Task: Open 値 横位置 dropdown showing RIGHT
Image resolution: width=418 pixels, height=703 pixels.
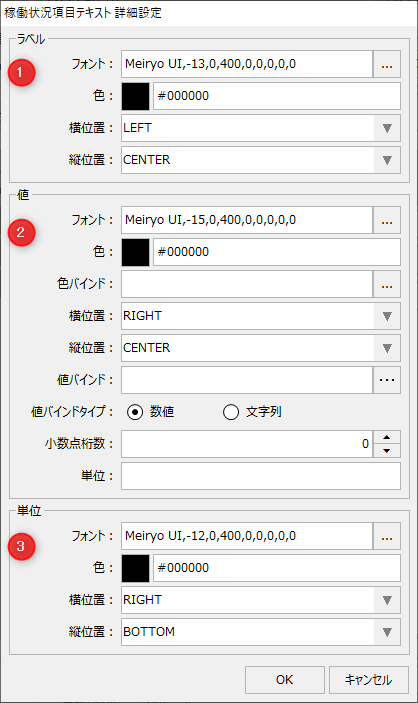Action: point(261,316)
